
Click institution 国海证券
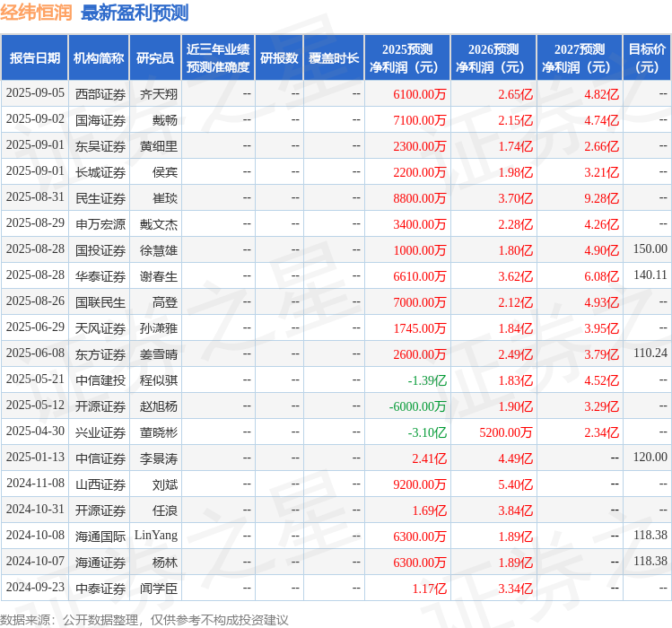click(100, 120)
